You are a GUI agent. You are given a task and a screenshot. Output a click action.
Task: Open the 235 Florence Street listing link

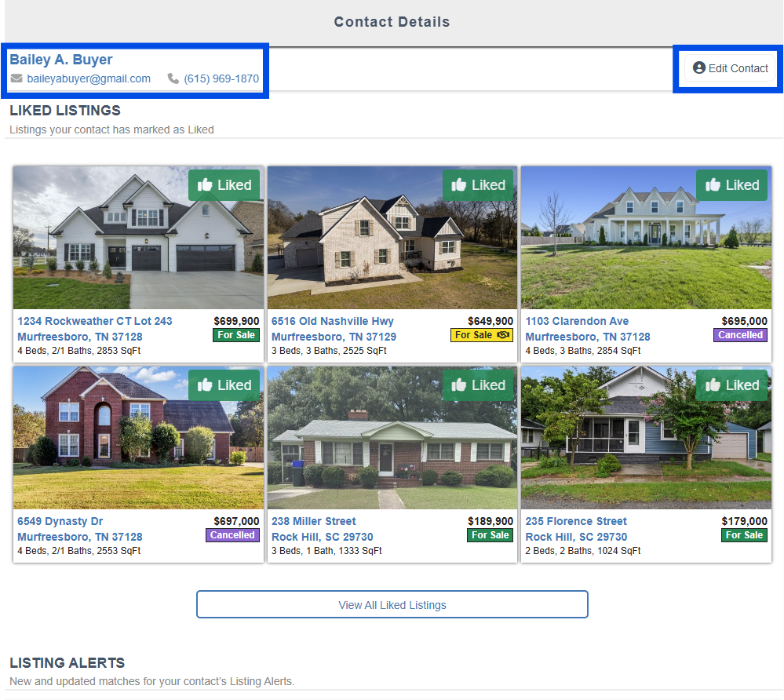(576, 521)
